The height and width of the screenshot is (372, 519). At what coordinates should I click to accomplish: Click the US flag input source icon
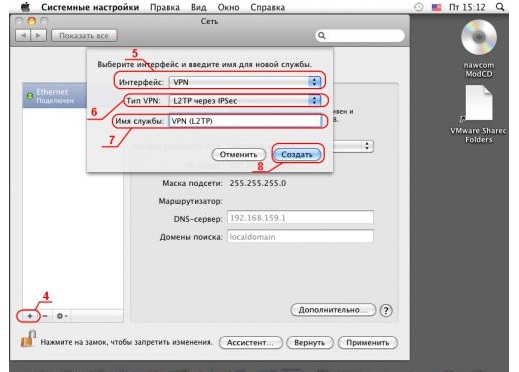[436, 7]
